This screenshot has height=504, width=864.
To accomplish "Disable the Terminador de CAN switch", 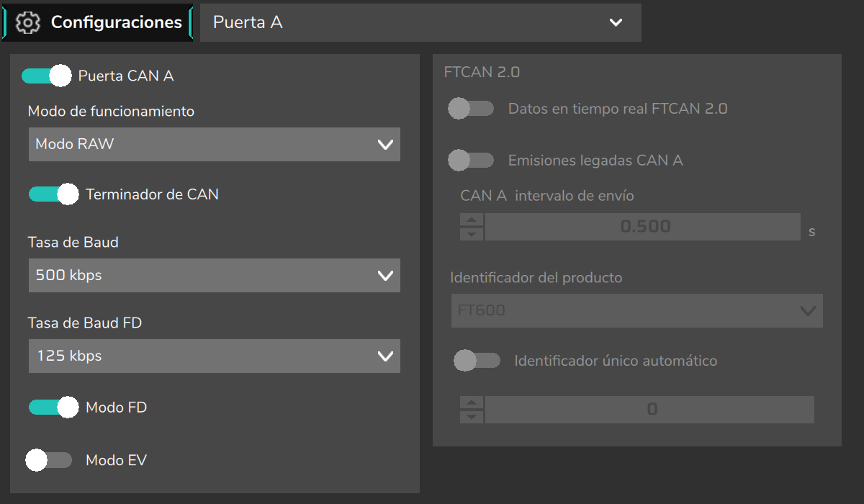I will [54, 194].
